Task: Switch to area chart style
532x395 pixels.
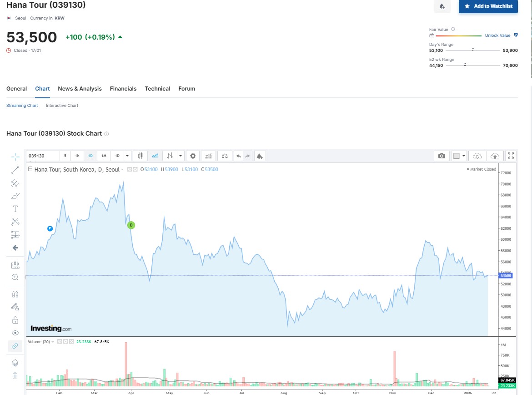Action: [155, 156]
